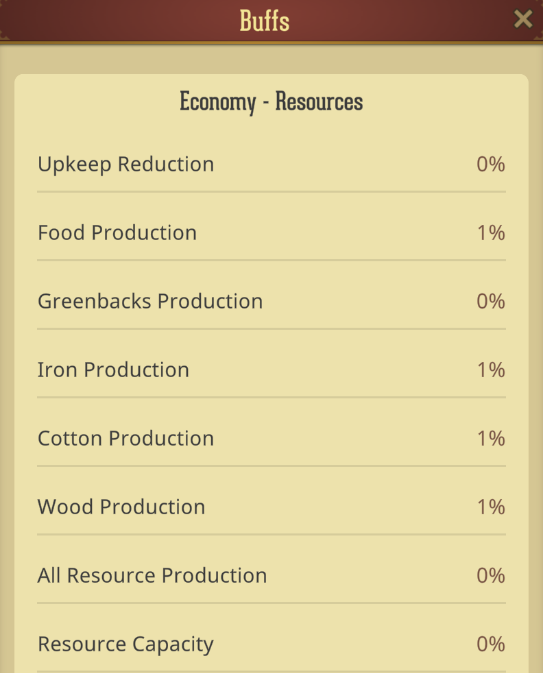Open the Resource Capacity entry

(x=271, y=644)
